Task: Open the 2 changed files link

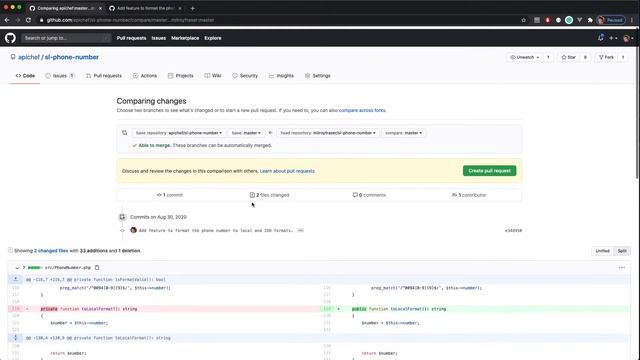Action: point(51,251)
